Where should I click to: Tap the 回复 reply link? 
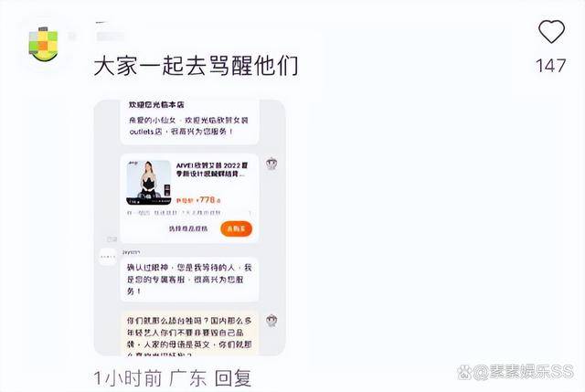pyautogui.click(x=232, y=378)
